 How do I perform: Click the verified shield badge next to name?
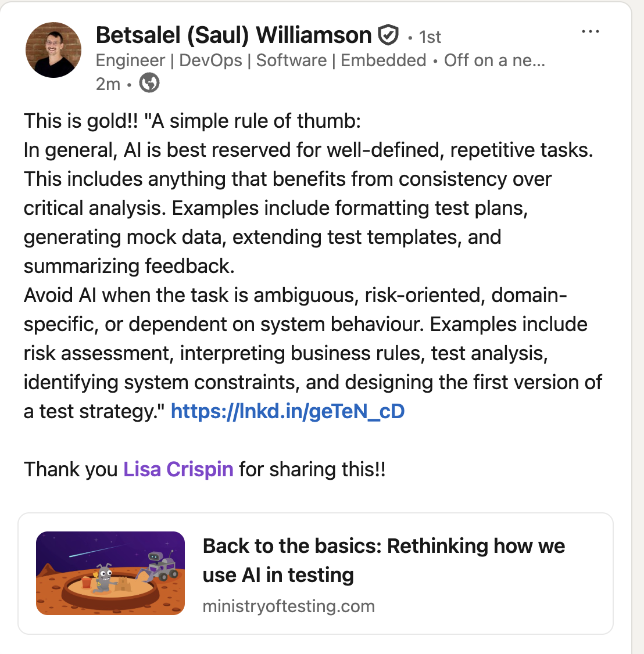tap(388, 35)
